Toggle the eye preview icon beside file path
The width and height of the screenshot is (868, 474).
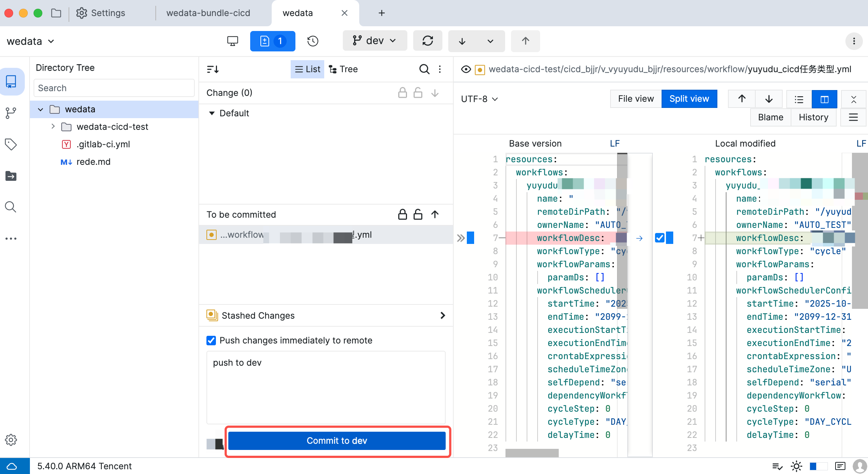[466, 69]
